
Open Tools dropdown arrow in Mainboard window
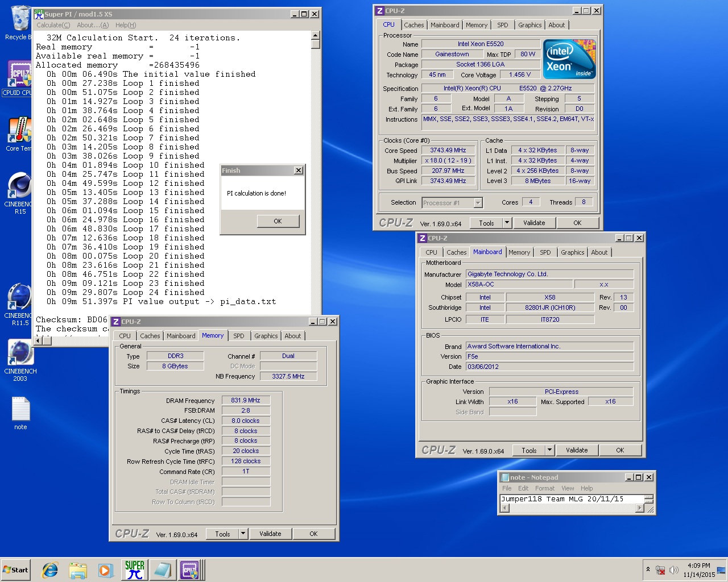click(549, 450)
